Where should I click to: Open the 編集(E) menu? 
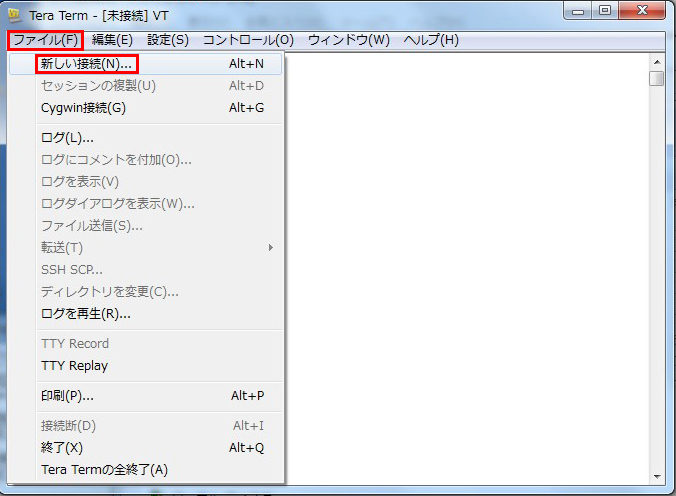(112, 40)
